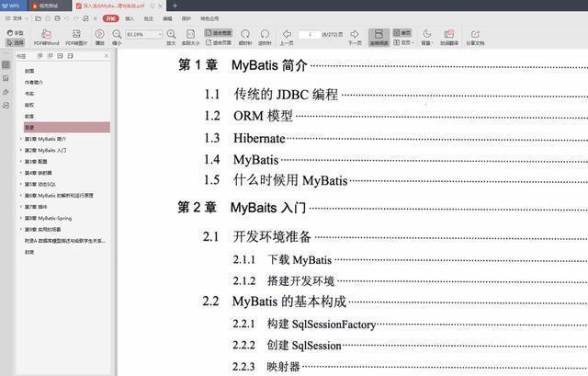Click the save icon in quick access bar
Image resolution: width=588 pixels, height=376 pixels.
click(x=48, y=18)
